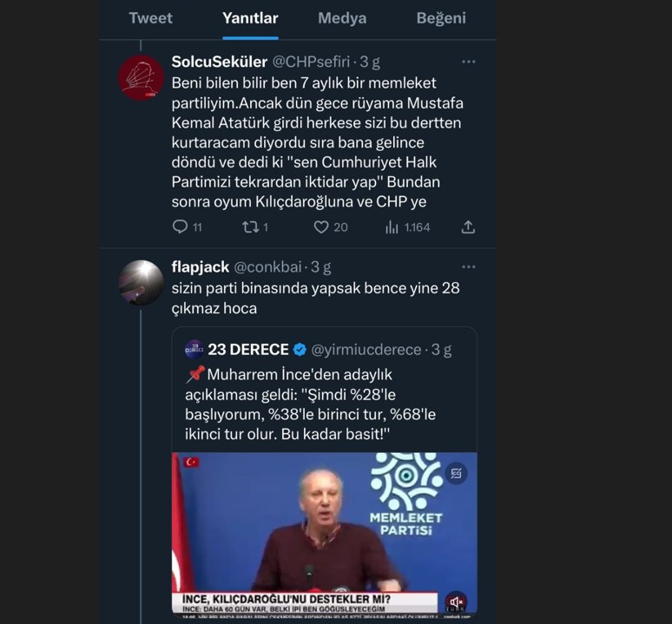
Task: Open SolcuSeküler's profile avatar
Action: pyautogui.click(x=142, y=77)
